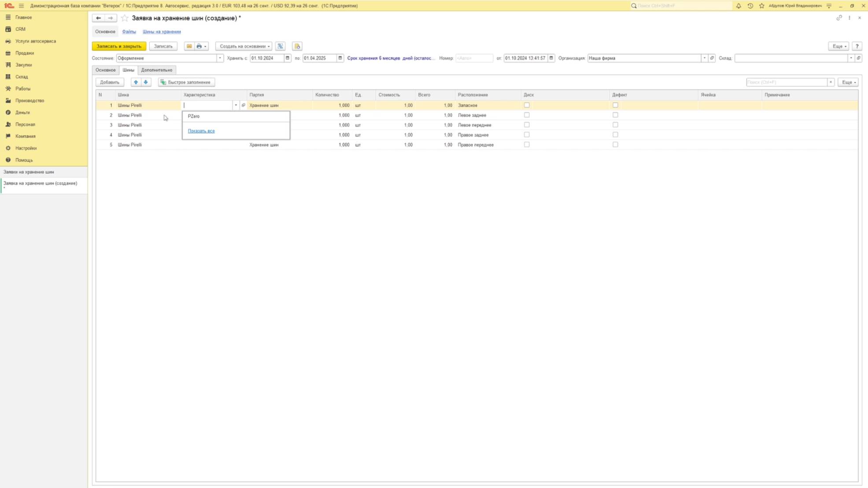Click the printer icon in toolbar
Image resolution: width=868 pixels, height=488 pixels.
(199, 46)
